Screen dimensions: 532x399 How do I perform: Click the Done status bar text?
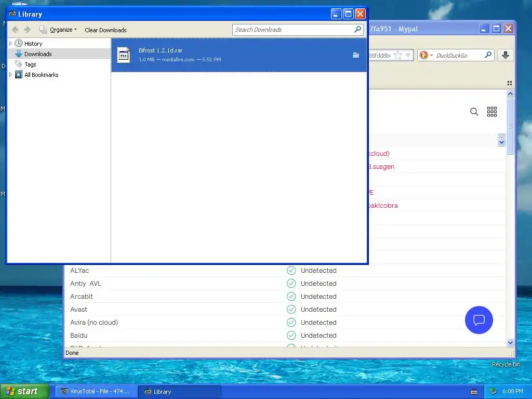point(72,353)
